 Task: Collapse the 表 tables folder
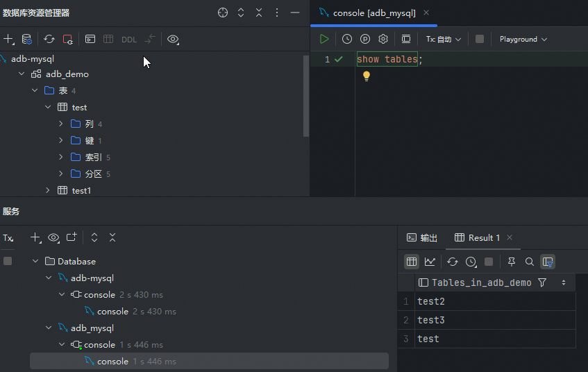[x=35, y=90]
